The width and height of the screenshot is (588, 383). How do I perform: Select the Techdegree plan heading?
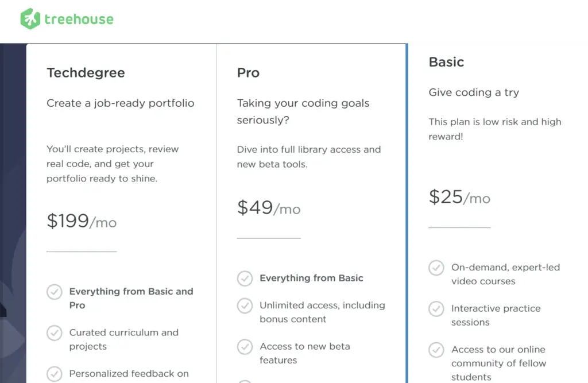86,72
